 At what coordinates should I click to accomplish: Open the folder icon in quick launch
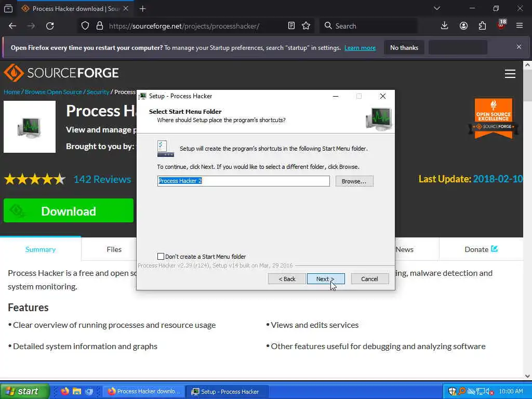[x=77, y=391]
